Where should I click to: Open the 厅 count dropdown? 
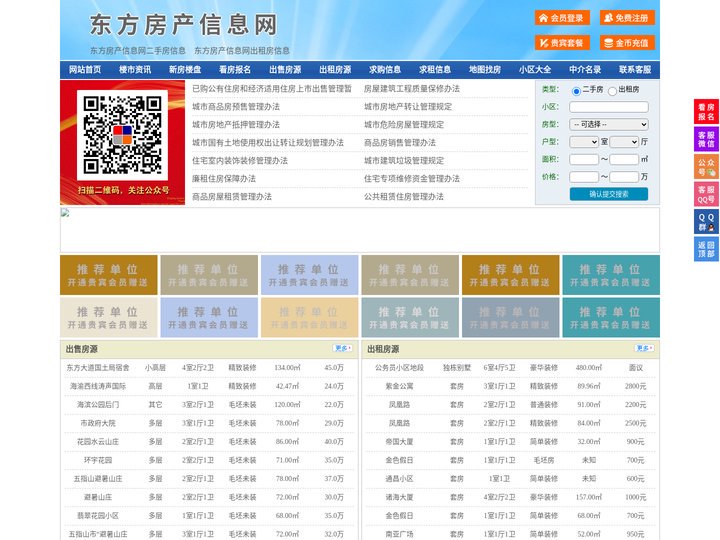click(x=624, y=142)
